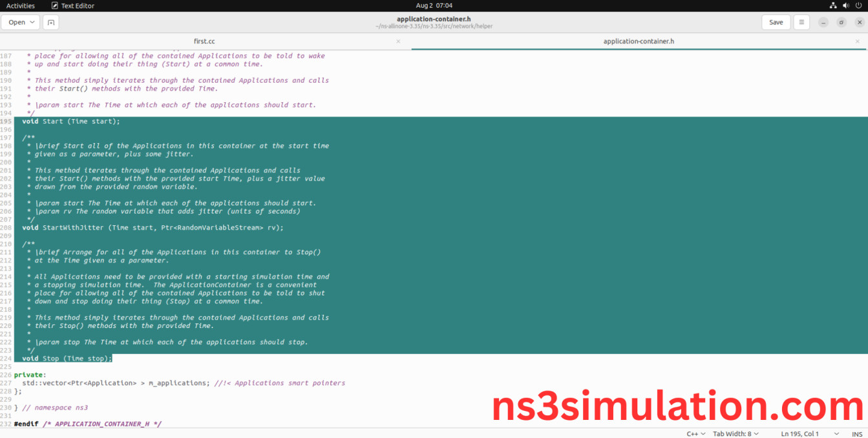
Task: Click the StartWithJitter function declaration line
Action: pos(153,228)
